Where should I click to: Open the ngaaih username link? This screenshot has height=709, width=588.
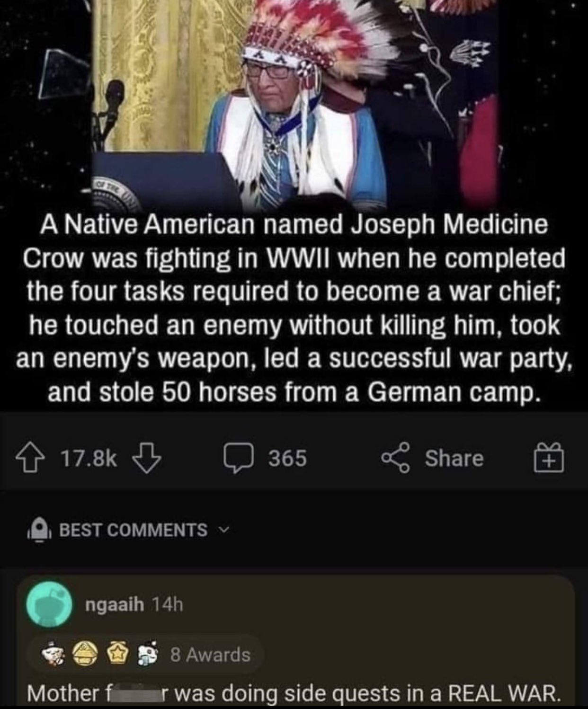pyautogui.click(x=114, y=604)
